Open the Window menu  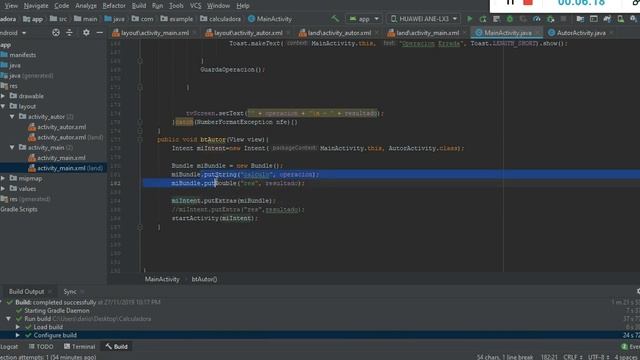point(218,6)
